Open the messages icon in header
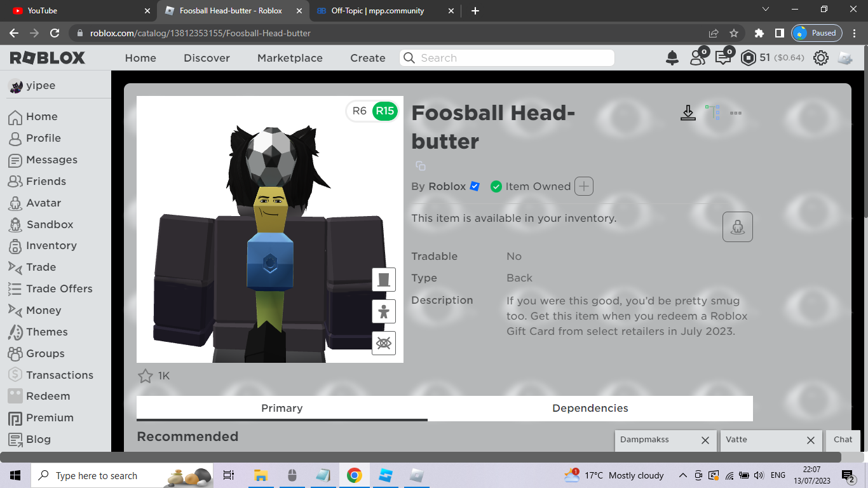Viewport: 868px width, 488px height. tap(723, 58)
